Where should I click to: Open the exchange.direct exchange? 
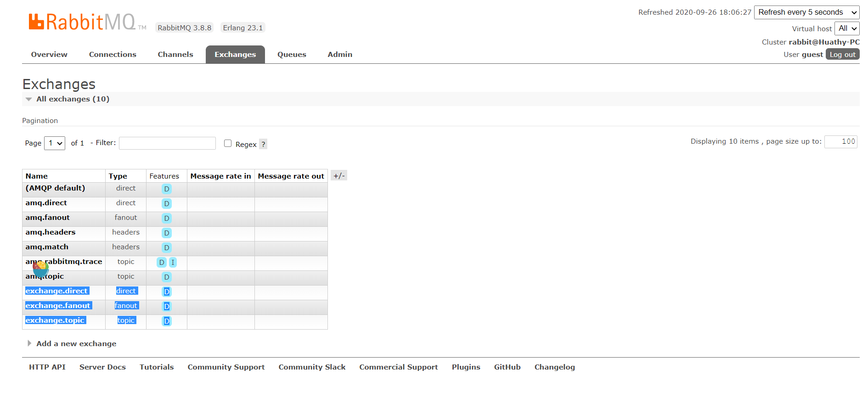[x=57, y=291]
